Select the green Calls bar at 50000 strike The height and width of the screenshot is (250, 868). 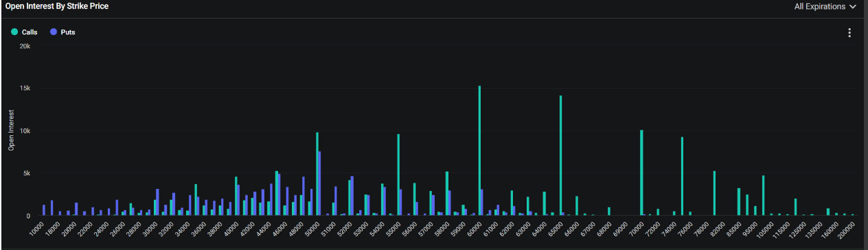click(x=317, y=174)
